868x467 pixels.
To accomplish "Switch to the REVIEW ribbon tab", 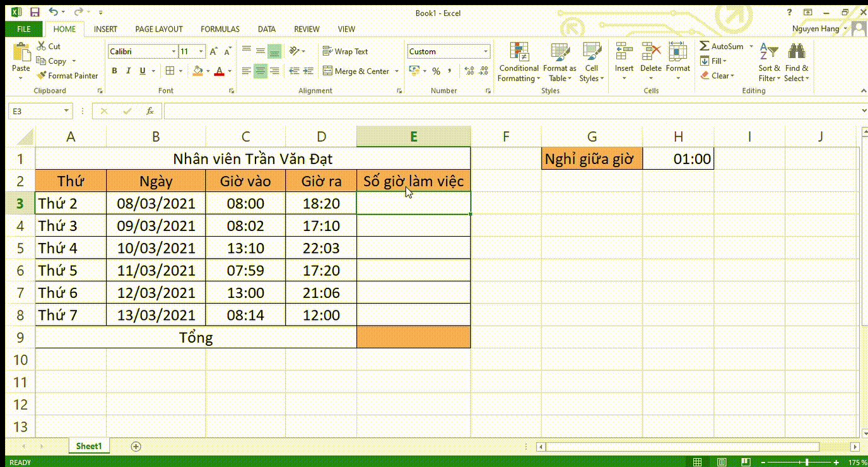I will 307,29.
